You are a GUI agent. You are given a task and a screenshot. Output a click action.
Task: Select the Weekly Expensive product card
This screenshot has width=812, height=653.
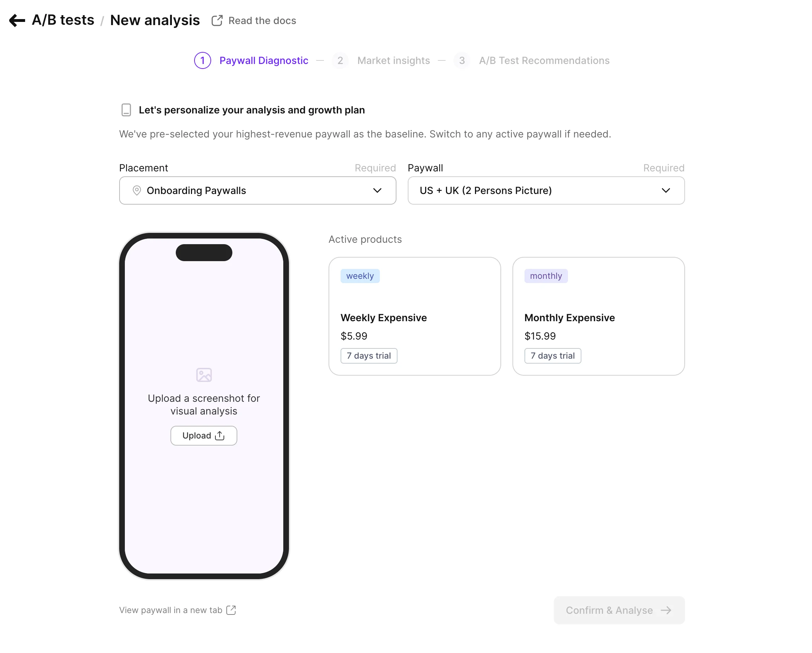(414, 316)
